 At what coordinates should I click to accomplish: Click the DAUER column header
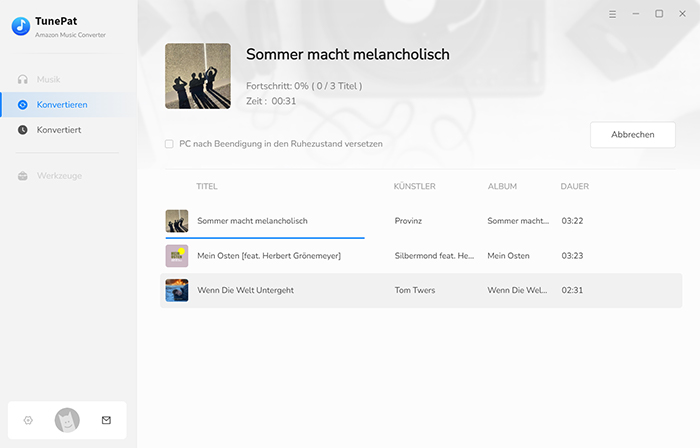click(575, 187)
